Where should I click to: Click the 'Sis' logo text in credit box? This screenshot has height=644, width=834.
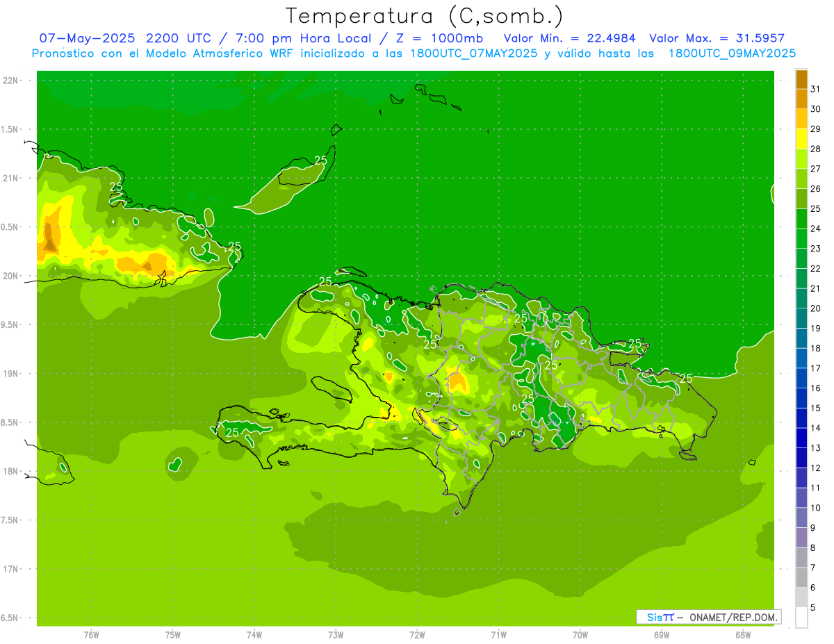[655, 617]
